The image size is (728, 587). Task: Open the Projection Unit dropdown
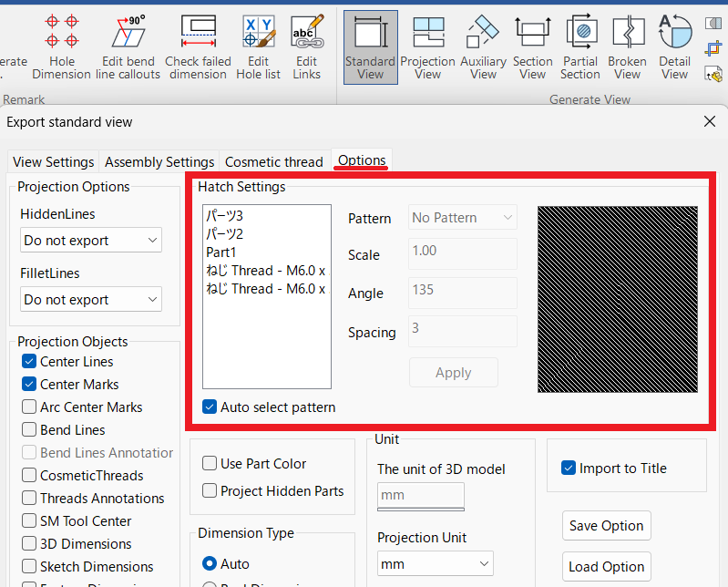coord(435,564)
